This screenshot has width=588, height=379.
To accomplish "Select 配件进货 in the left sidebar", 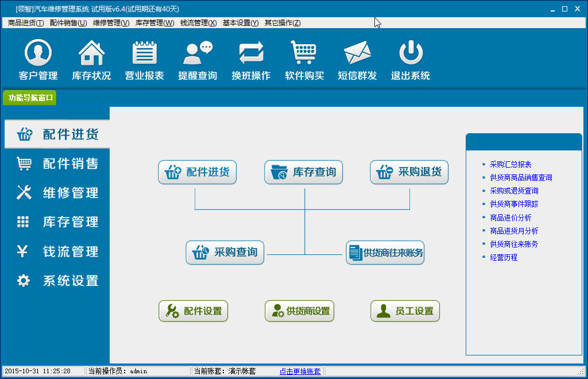I will coord(57,134).
